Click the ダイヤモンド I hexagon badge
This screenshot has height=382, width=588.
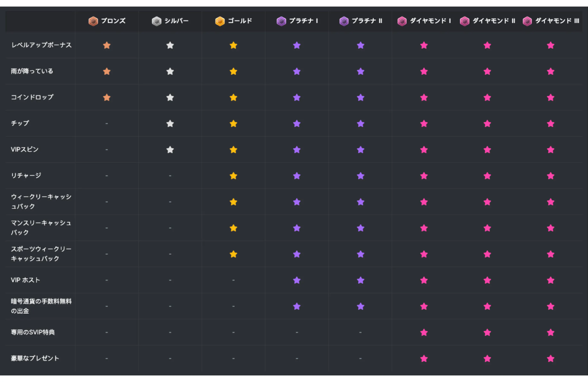click(402, 21)
